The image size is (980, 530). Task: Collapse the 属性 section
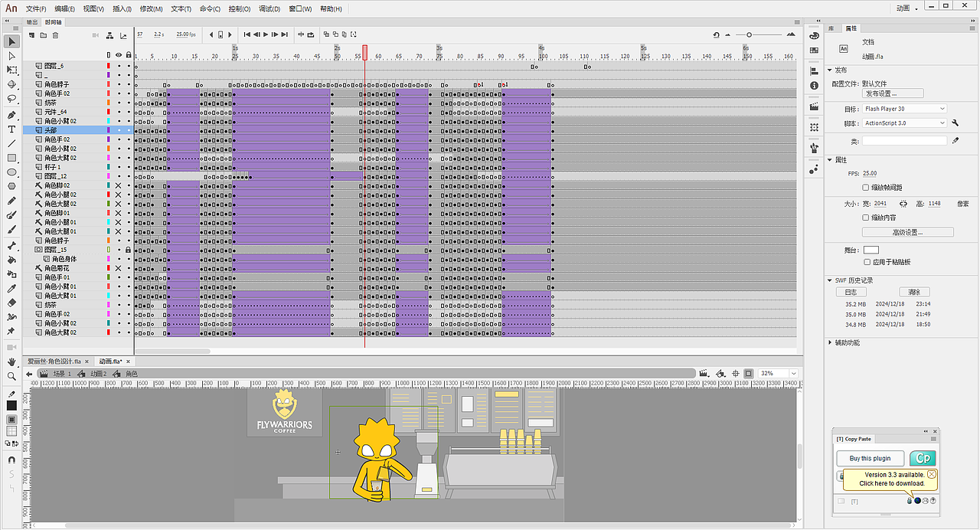(830, 160)
